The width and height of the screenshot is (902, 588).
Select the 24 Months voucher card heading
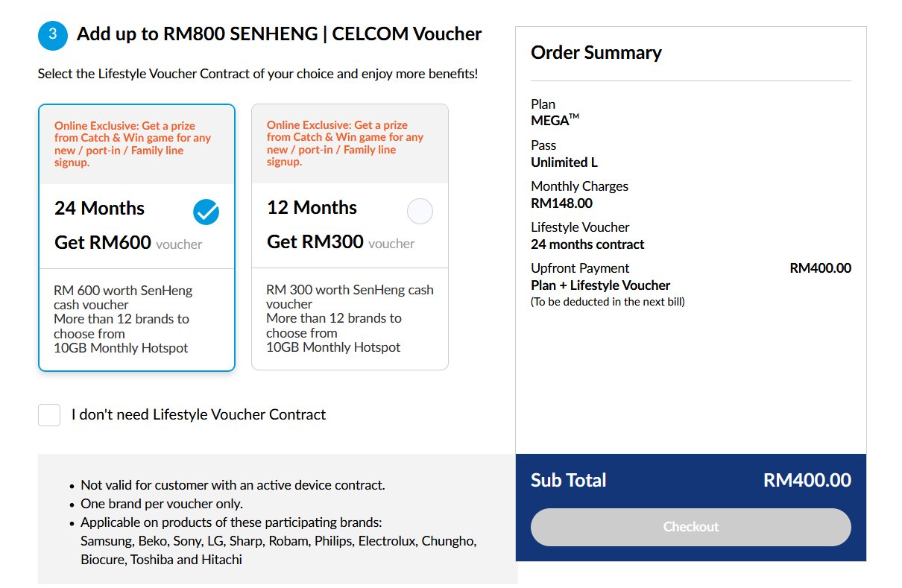coord(100,208)
